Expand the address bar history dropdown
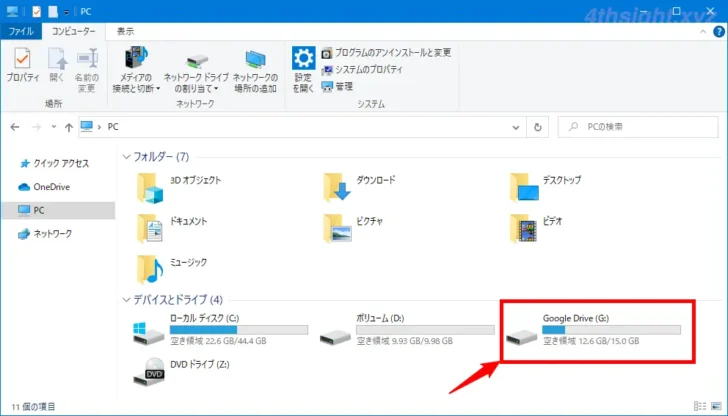Image resolution: width=728 pixels, height=416 pixels. pyautogui.click(x=515, y=127)
